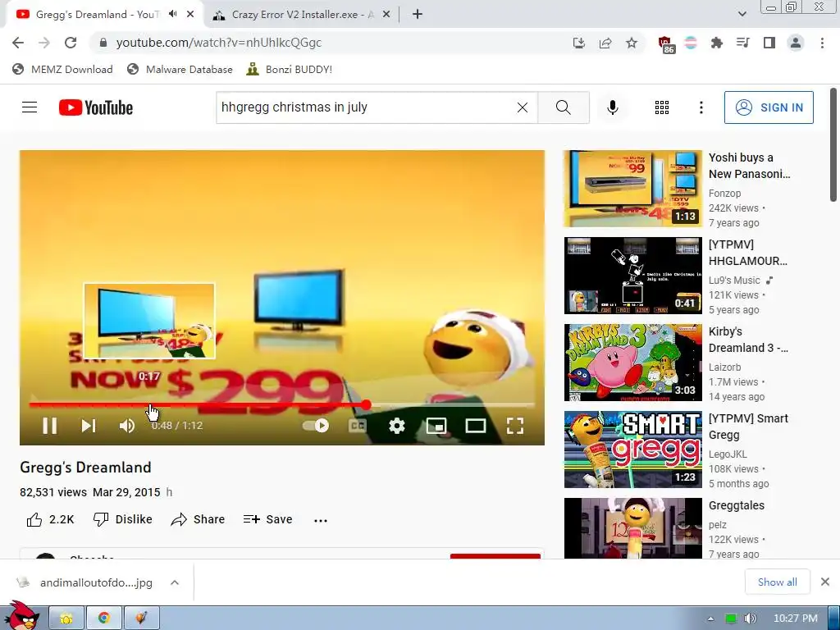Pause the video playback
The image size is (840, 630).
(50, 426)
